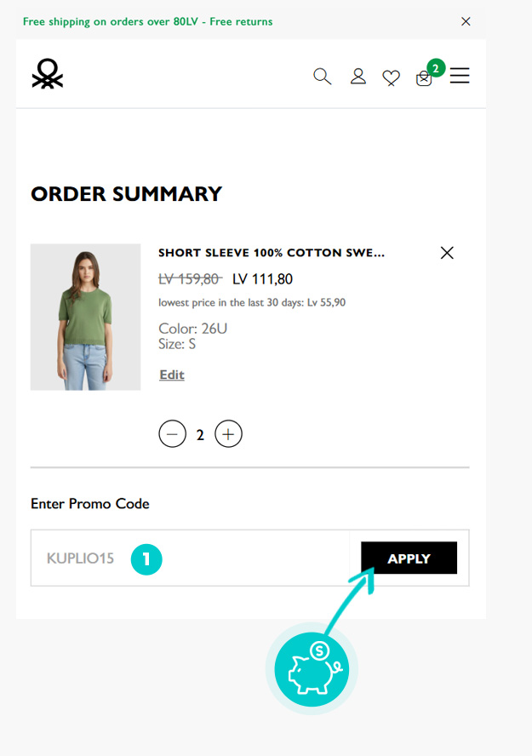Click the free shipping over 80LV text
Image resolution: width=532 pixels, height=756 pixels.
pyautogui.click(x=147, y=21)
